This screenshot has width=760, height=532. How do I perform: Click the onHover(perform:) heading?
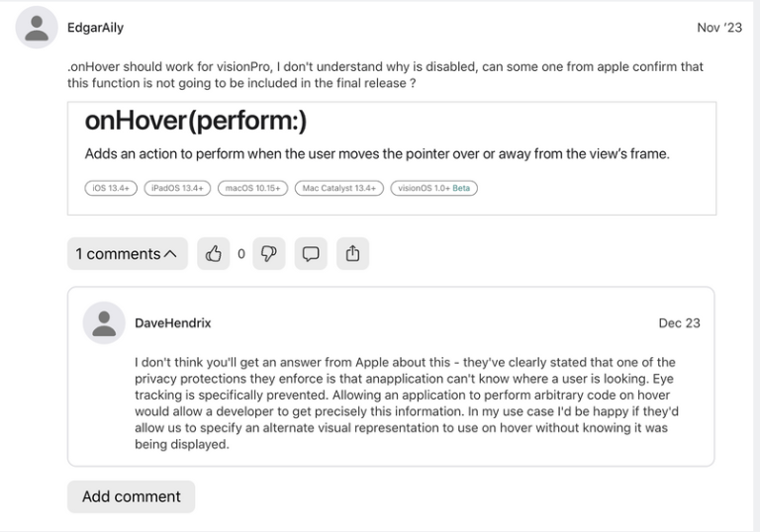[x=196, y=122]
